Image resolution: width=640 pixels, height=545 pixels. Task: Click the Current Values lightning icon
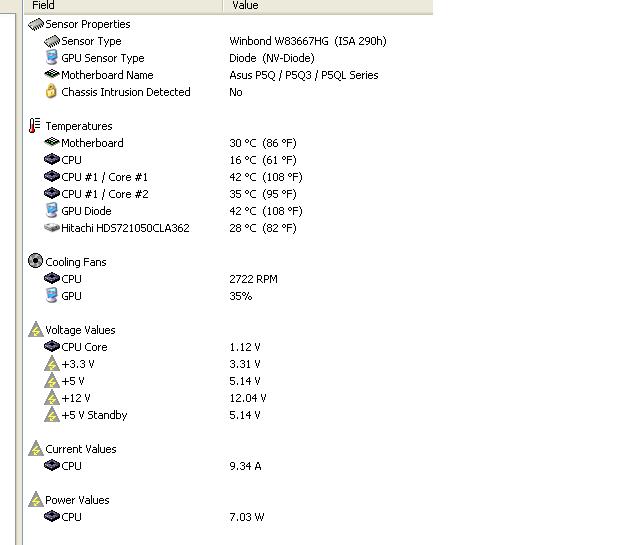click(x=36, y=449)
